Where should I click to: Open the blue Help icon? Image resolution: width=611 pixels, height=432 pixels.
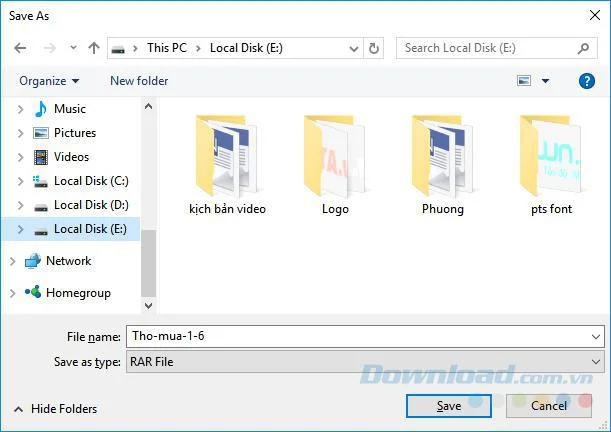coord(586,81)
